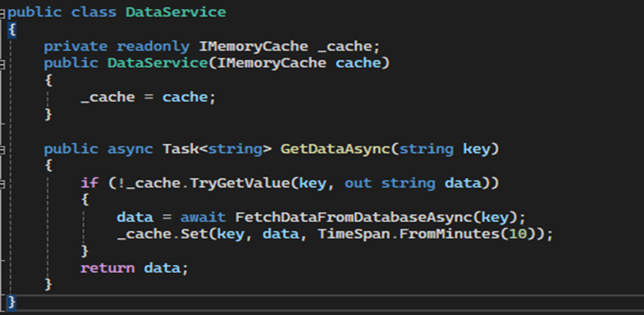Click the DataService class name
The image size is (644, 315).
[x=176, y=12]
